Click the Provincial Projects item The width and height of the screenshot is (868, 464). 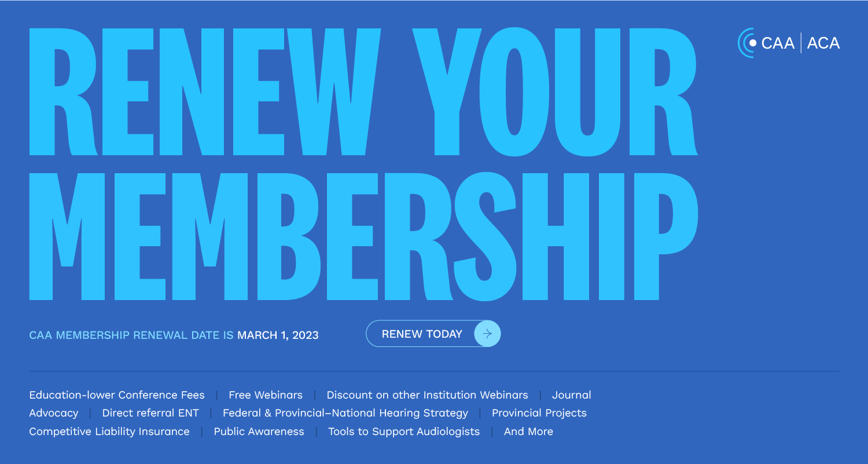click(539, 413)
